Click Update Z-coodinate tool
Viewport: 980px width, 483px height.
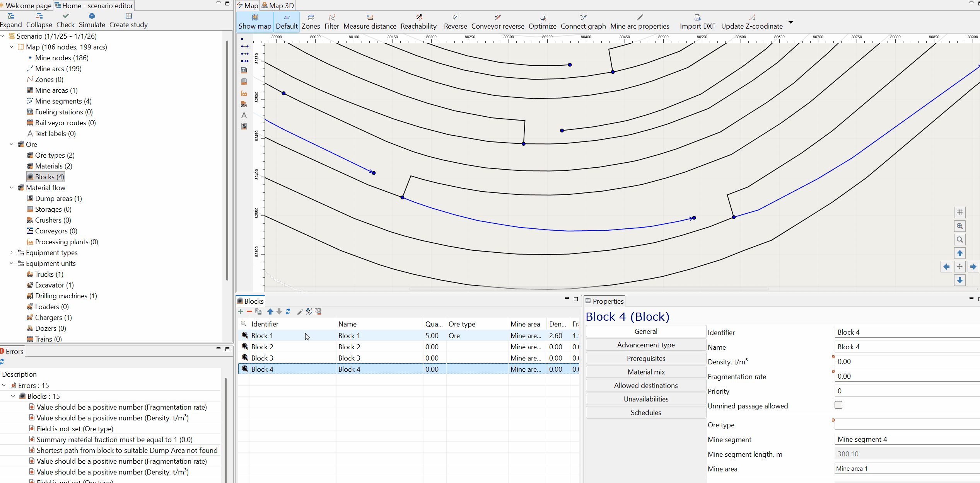tap(751, 22)
